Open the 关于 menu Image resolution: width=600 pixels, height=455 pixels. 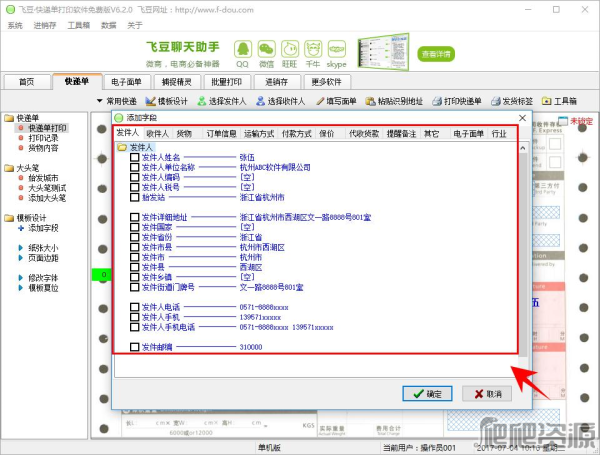point(135,25)
